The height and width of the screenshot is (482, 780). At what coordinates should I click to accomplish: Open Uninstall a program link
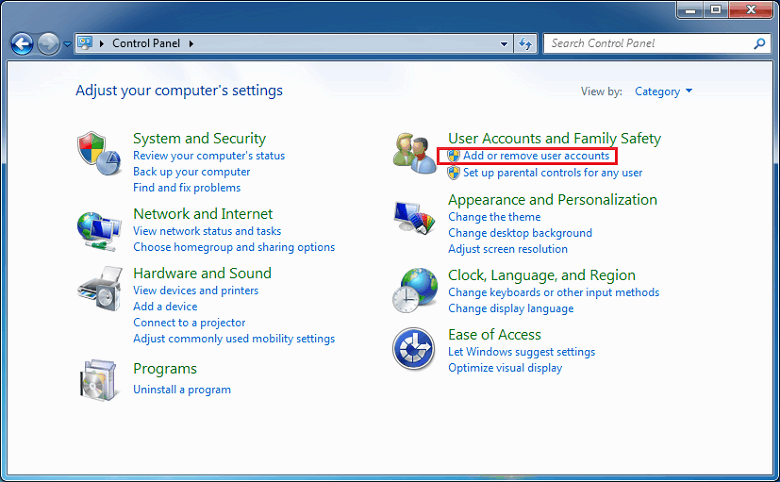pos(182,389)
